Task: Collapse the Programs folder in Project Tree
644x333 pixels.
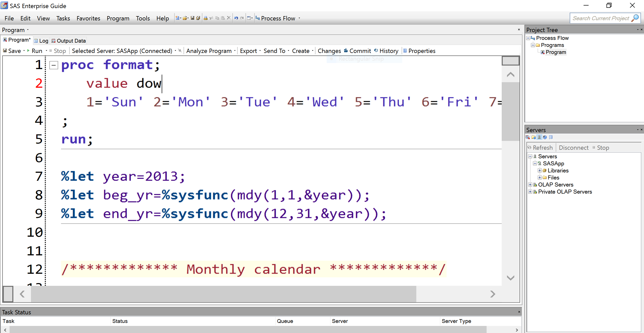Action: (533, 45)
